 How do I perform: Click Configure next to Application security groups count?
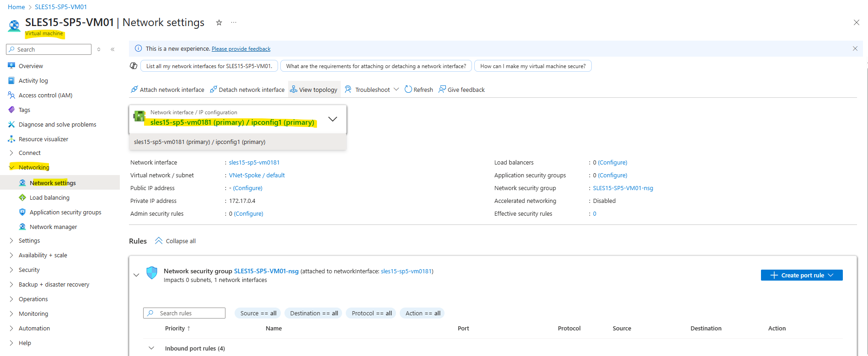point(612,175)
